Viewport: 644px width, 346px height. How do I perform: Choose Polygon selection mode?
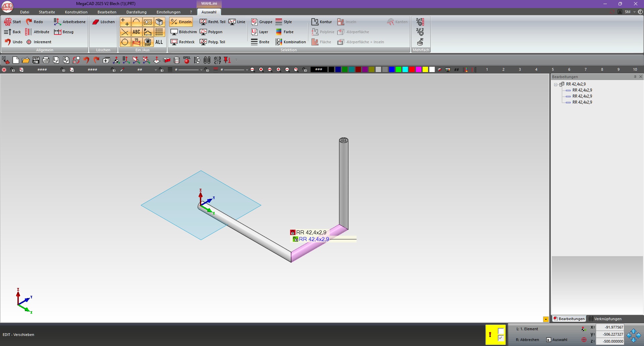[211, 32]
